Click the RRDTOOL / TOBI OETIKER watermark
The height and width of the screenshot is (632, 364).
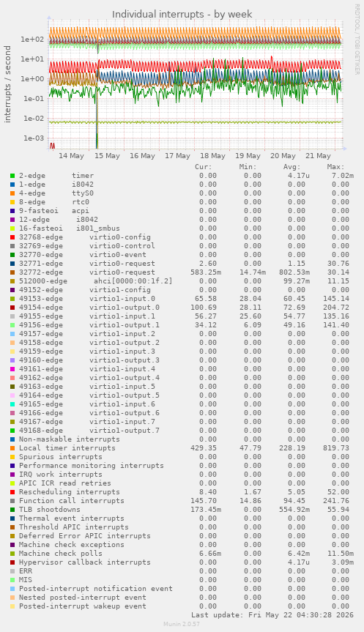357,39
